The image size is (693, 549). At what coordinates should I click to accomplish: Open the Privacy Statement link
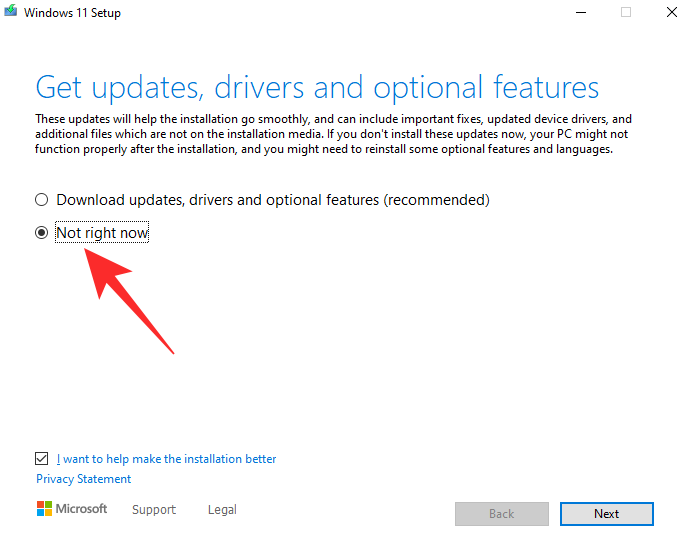pyautogui.click(x=84, y=479)
